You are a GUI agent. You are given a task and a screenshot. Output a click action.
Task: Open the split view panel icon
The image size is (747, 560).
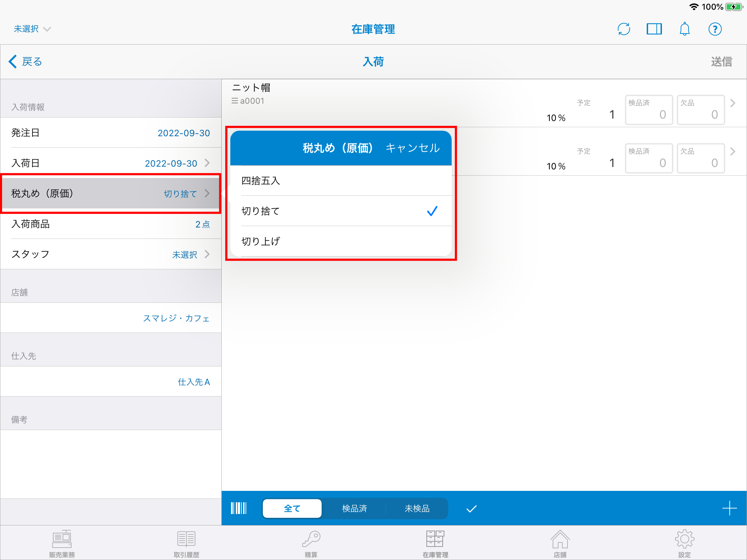[654, 29]
